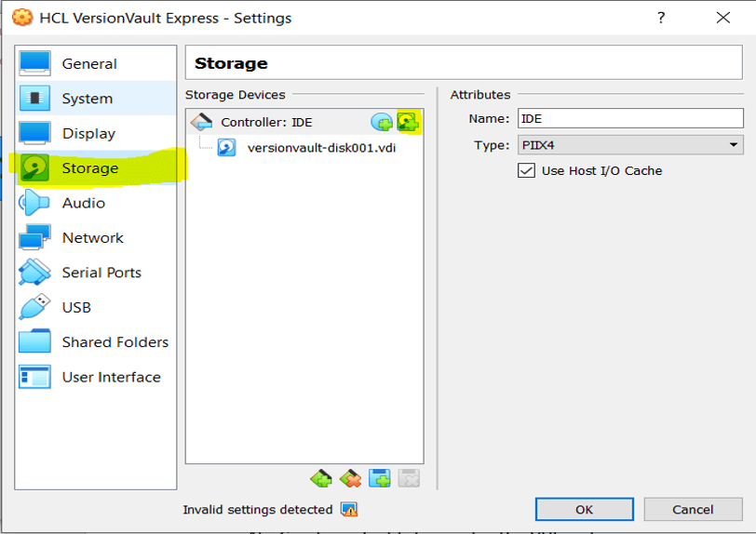Open the General settings category
This screenshot has width=756, height=534.
coord(96,63)
